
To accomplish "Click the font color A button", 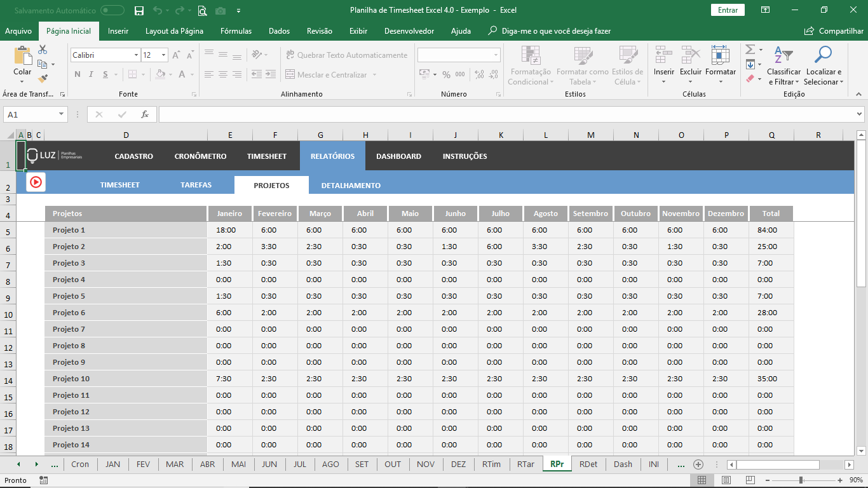I will pos(182,74).
